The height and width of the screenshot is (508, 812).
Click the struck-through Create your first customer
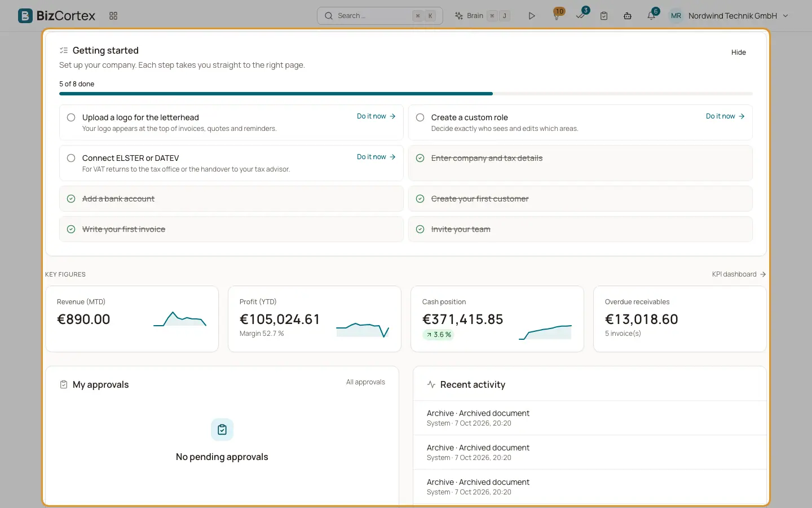point(480,199)
